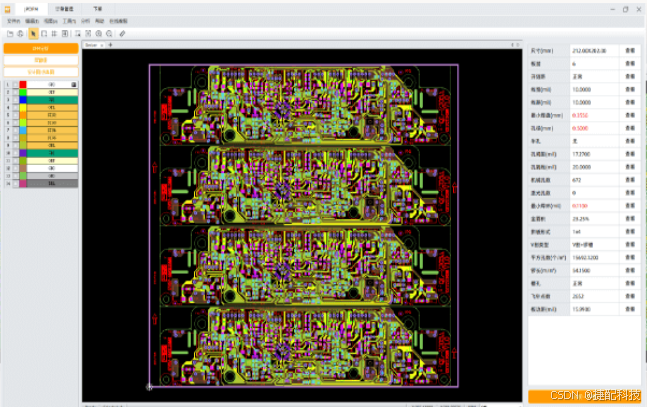647x407 pixels.
Task: Click the pink color swatch of layer 14
Action: click(23, 184)
